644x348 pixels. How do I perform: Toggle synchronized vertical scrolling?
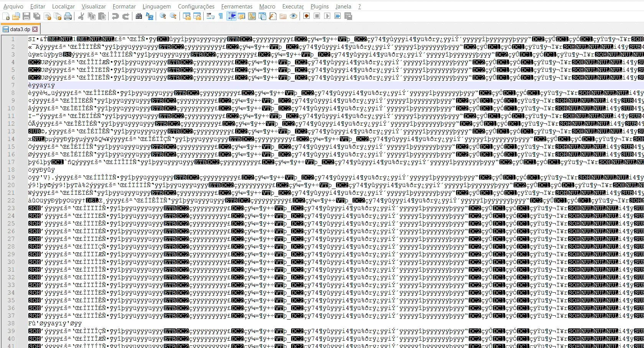tap(187, 16)
